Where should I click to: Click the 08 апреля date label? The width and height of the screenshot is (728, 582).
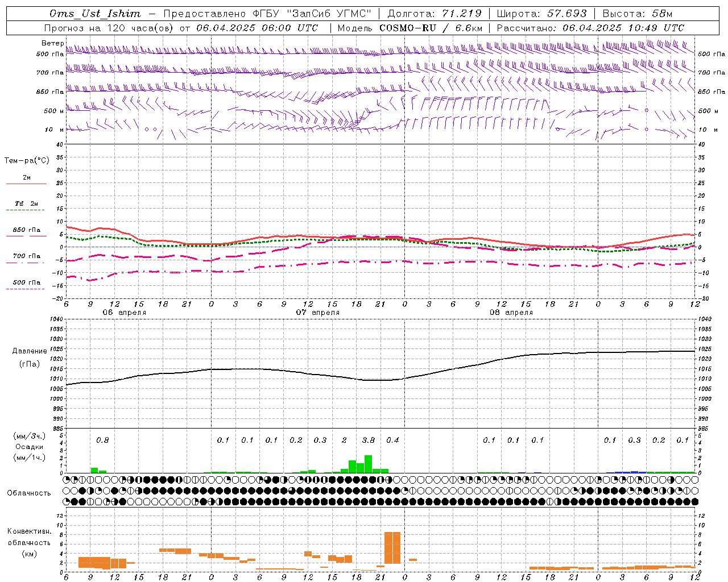(511, 313)
